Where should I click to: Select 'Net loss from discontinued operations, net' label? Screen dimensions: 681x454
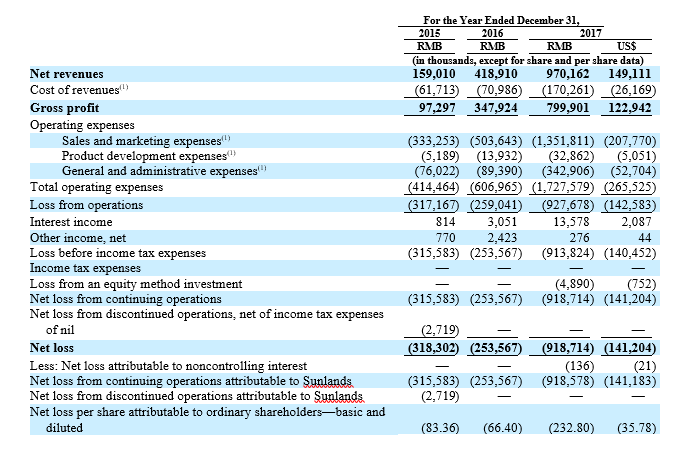click(207, 322)
